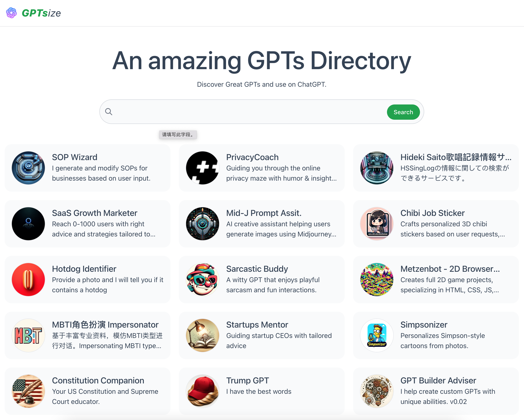Click the magnifying glass search icon
The image size is (524, 420).
(109, 112)
